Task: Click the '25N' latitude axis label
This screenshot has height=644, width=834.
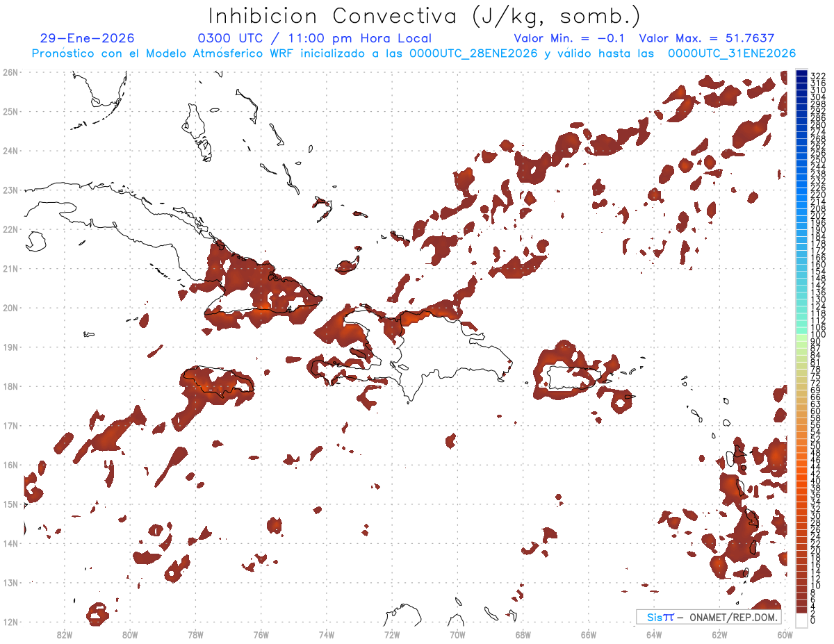Action: point(10,111)
